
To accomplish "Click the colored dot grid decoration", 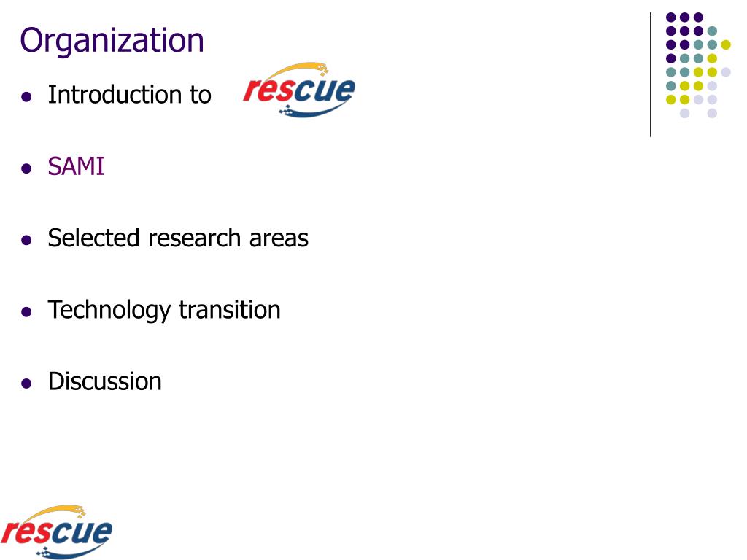I will pos(698,65).
